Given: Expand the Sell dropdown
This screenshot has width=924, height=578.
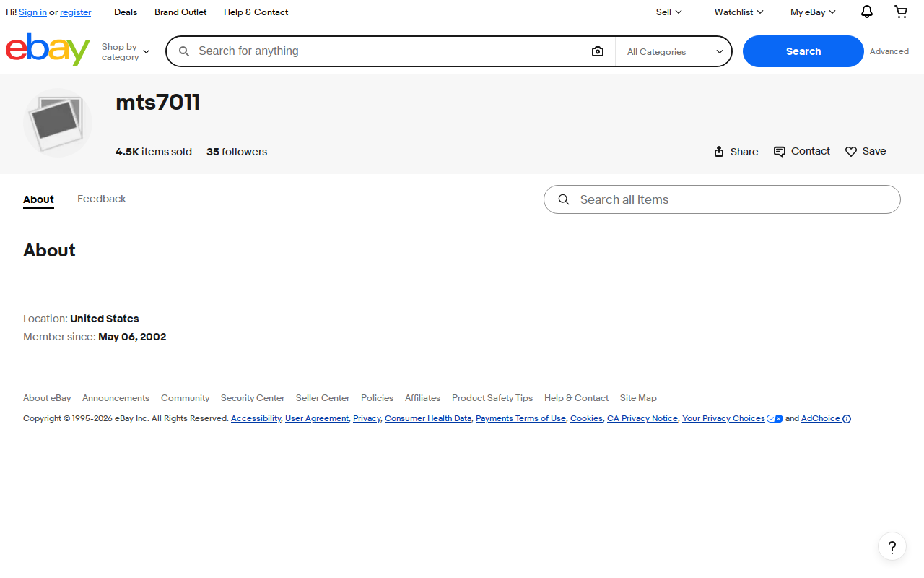Looking at the screenshot, I should (x=668, y=12).
